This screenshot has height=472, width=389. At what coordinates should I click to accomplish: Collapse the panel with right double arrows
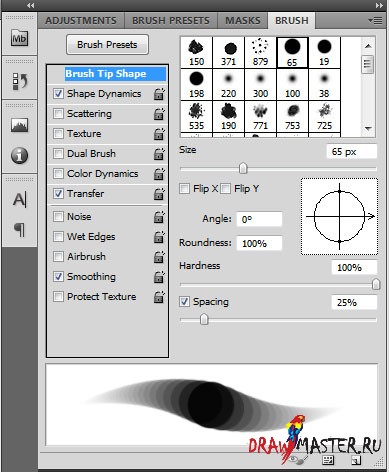[x=379, y=5]
